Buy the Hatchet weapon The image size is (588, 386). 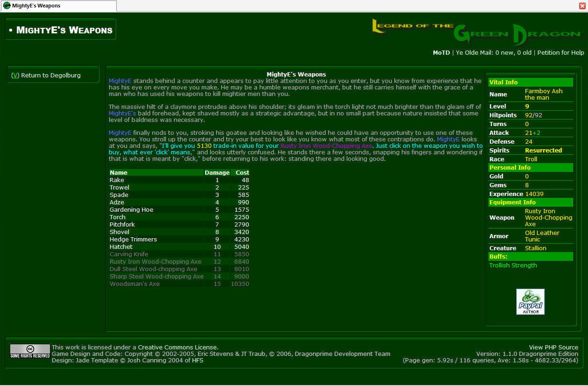pos(121,247)
